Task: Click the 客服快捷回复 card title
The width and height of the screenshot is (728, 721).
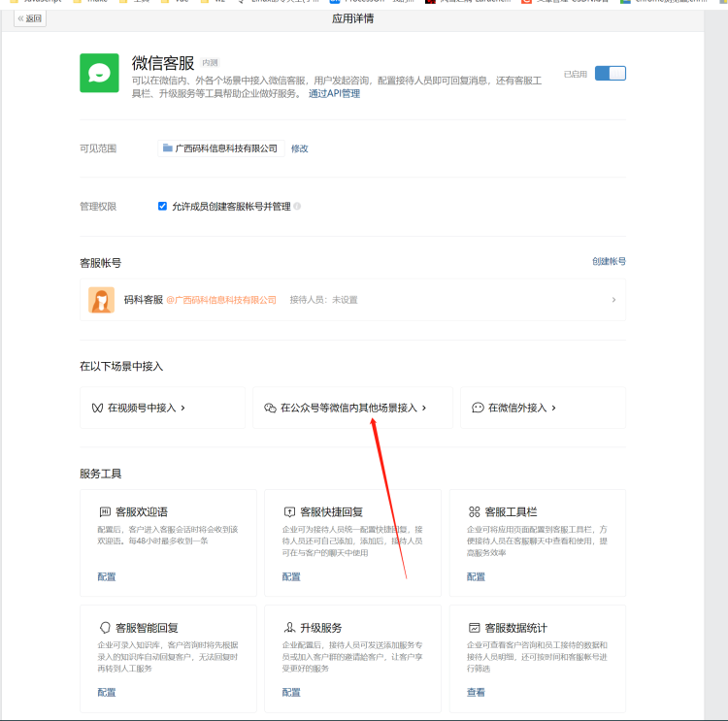Action: click(332, 511)
